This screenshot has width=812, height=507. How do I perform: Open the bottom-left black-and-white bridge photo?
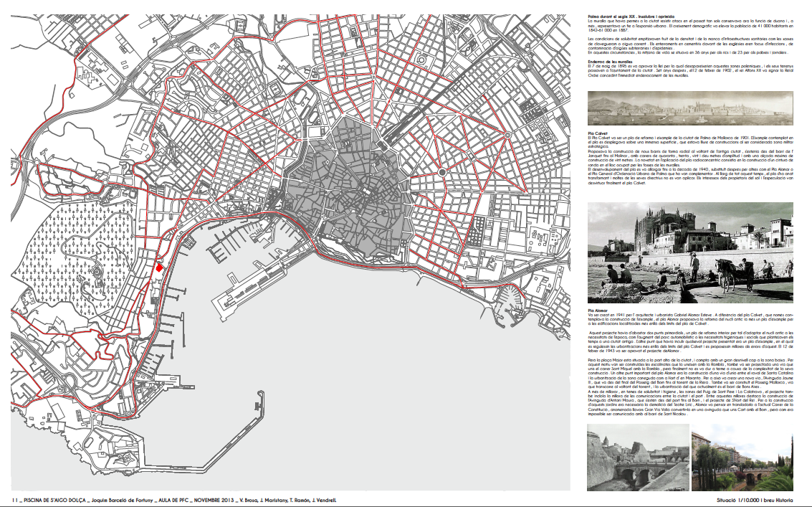(636, 456)
